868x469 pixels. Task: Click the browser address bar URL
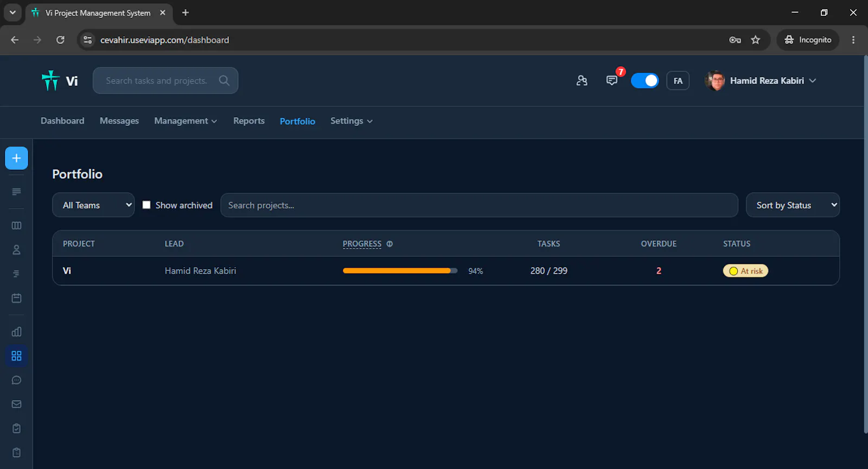[x=164, y=40]
